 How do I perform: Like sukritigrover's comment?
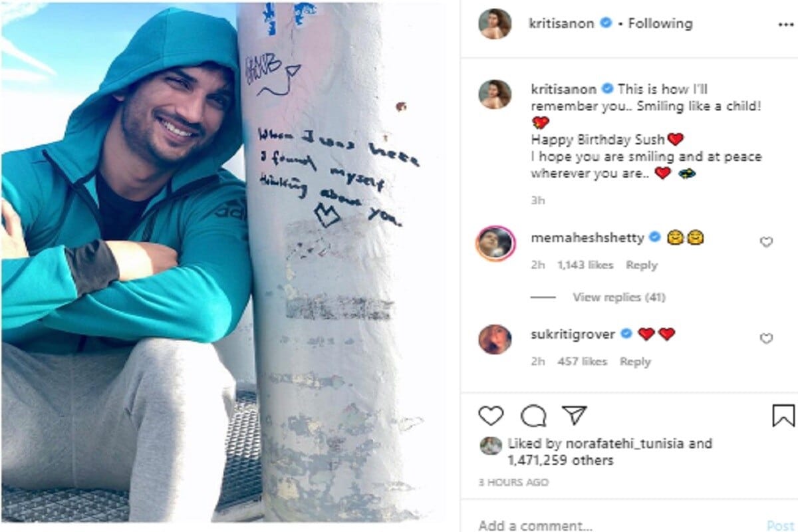766,339
